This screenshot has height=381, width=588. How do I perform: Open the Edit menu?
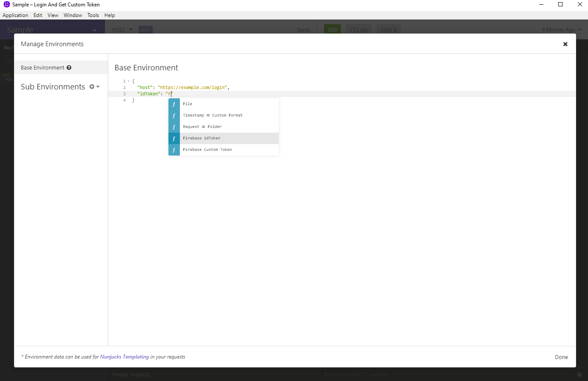point(38,15)
